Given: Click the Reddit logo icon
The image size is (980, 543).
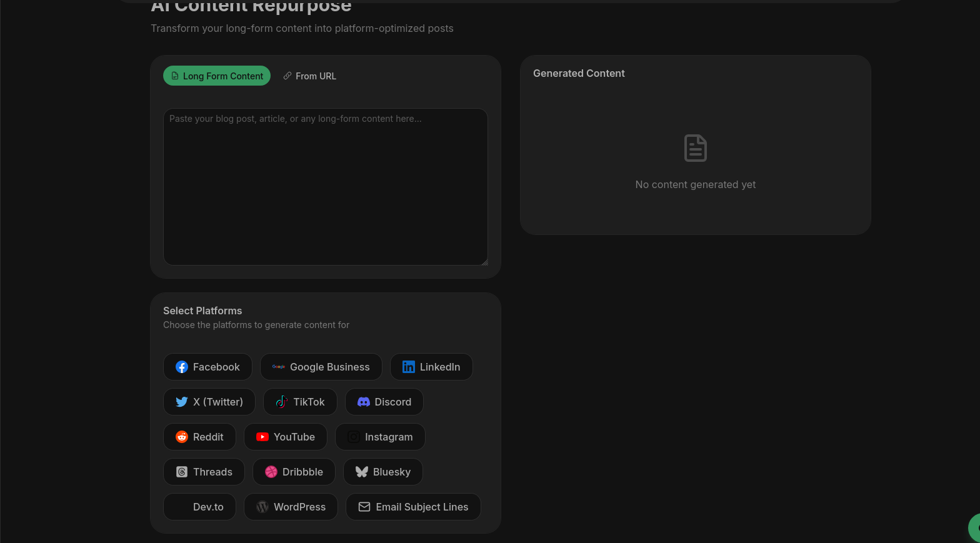Looking at the screenshot, I should tap(182, 437).
